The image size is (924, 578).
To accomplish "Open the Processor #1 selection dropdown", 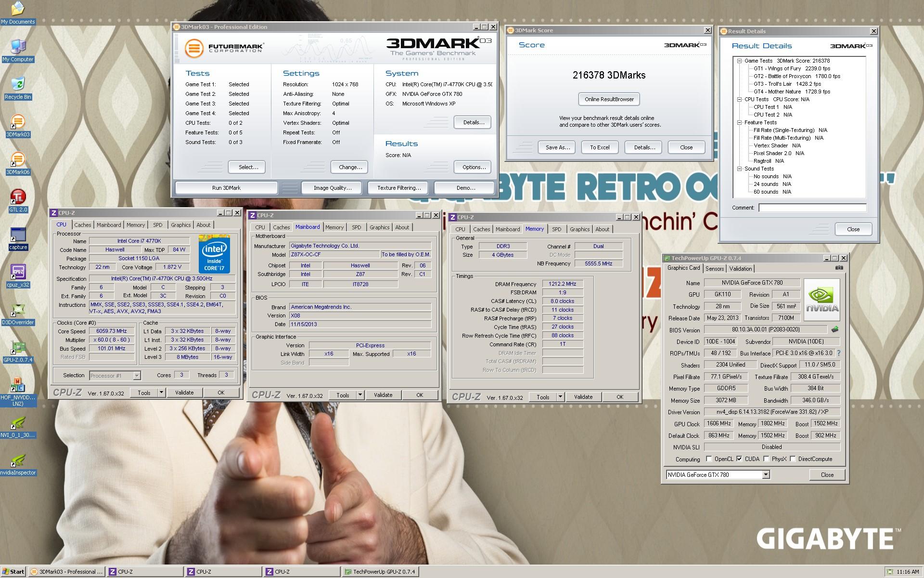I will coord(137,375).
